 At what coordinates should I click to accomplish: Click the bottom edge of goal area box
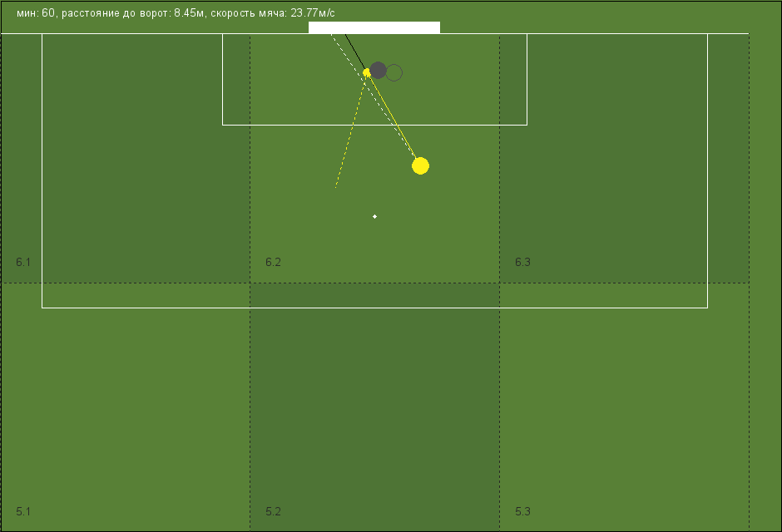coord(374,125)
